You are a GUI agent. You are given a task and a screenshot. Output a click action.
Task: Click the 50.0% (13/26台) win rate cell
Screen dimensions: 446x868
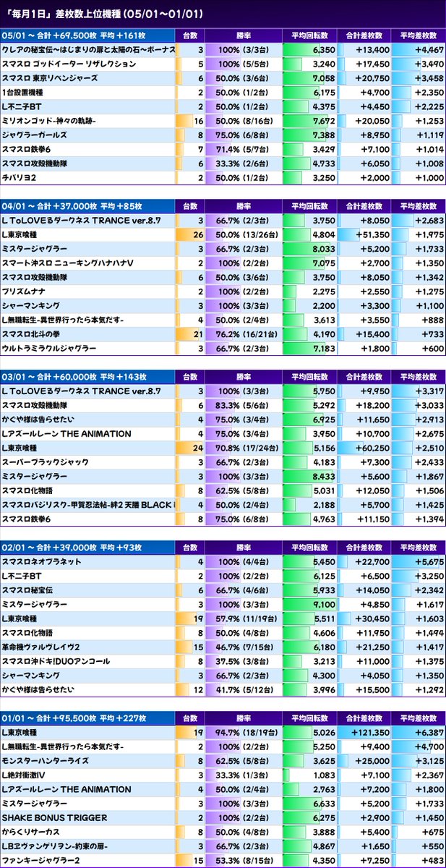pyautogui.click(x=244, y=234)
